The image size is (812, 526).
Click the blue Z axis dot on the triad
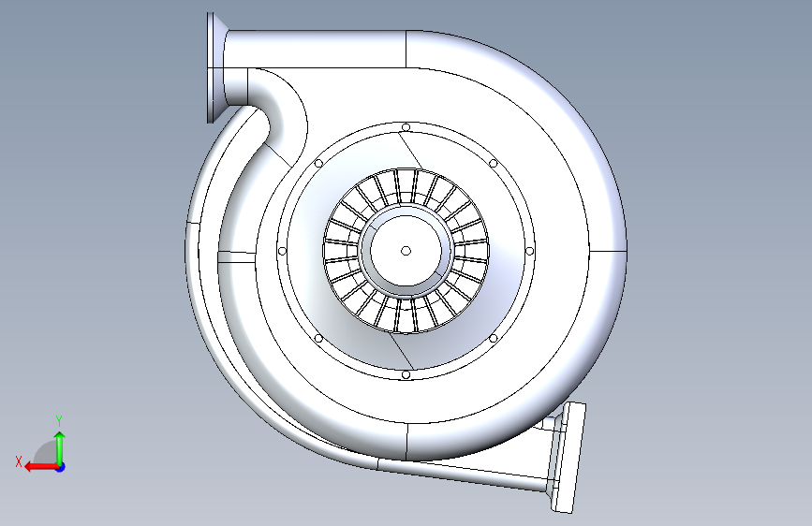(61, 467)
